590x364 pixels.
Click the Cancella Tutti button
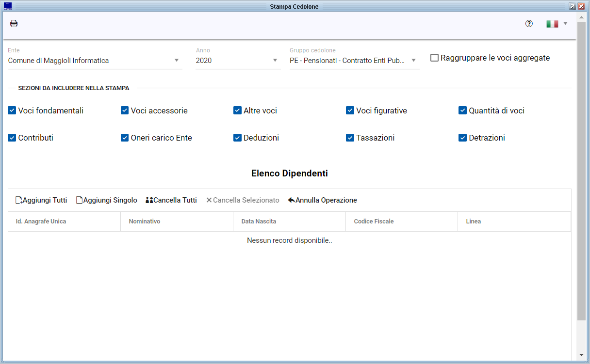coord(171,200)
